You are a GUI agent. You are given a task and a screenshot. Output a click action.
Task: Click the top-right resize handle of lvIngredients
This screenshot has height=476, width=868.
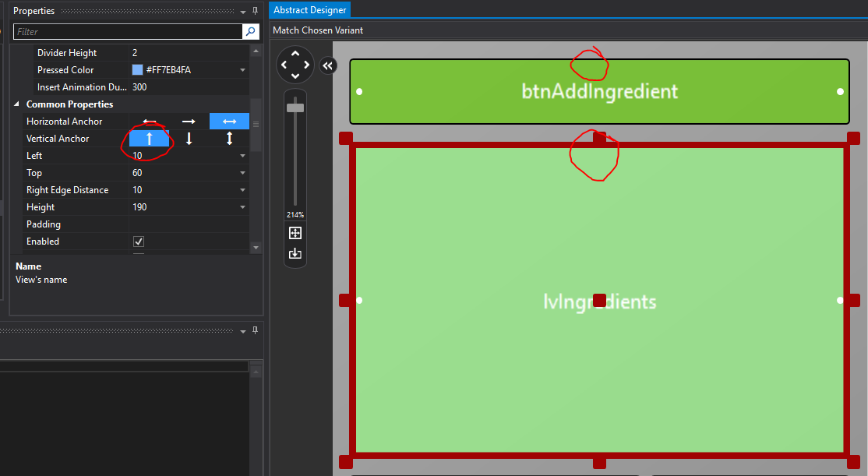tap(854, 139)
